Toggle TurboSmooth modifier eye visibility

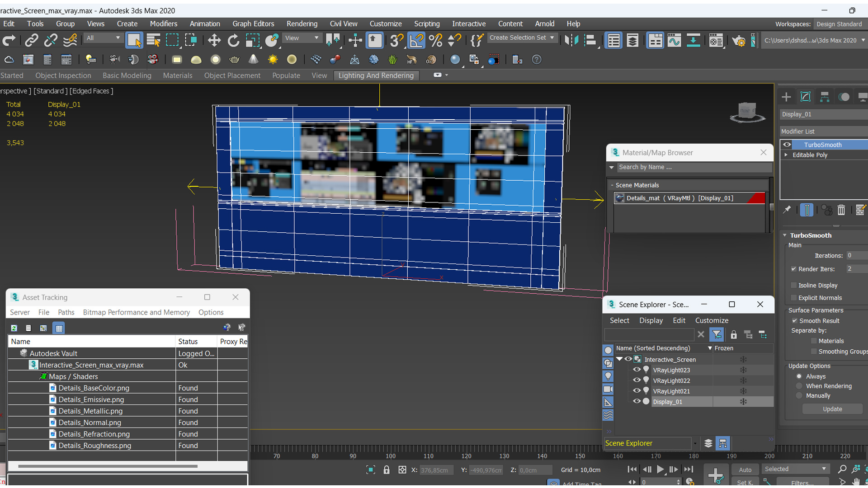tap(787, 145)
